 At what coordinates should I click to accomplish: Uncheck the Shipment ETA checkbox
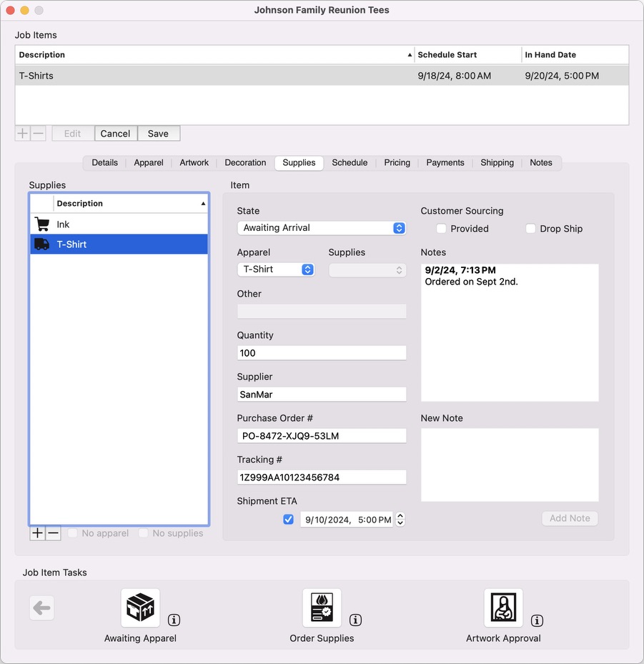click(288, 520)
